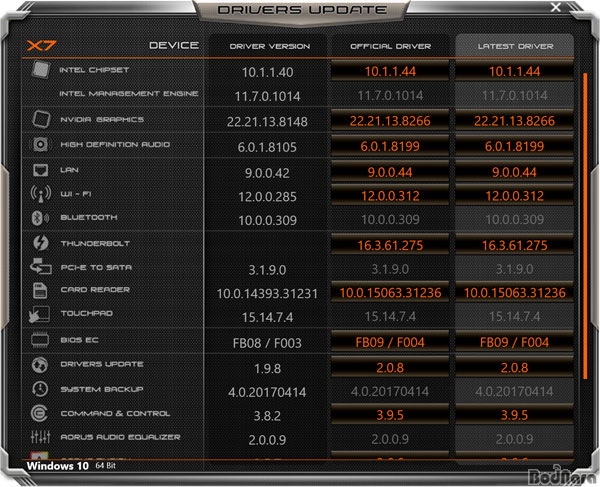The width and height of the screenshot is (600, 487).
Task: Click official Command & Control 3.9.5
Action: click(390, 415)
